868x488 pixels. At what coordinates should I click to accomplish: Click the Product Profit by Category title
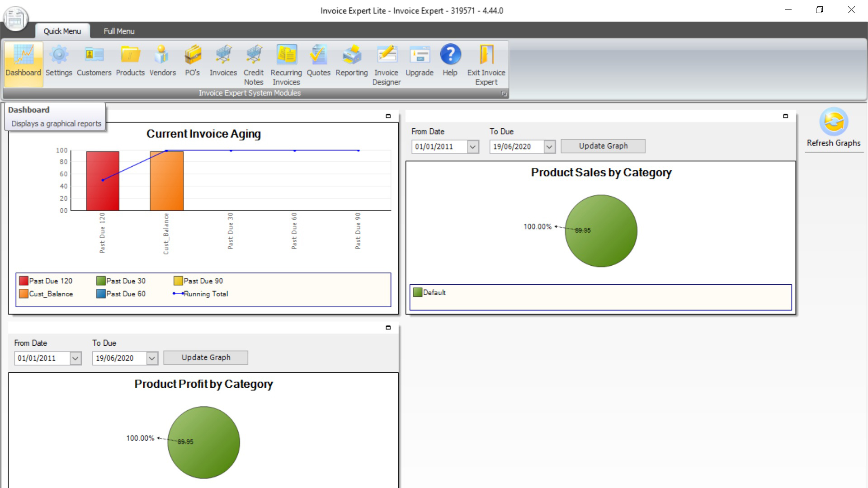click(x=204, y=384)
